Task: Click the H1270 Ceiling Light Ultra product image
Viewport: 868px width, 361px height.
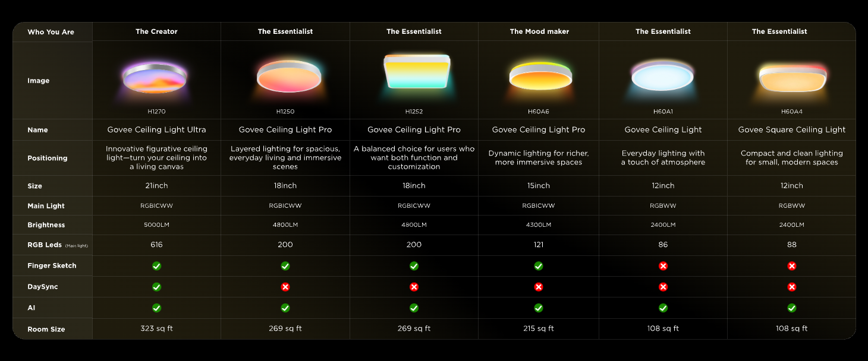Action: point(156,78)
